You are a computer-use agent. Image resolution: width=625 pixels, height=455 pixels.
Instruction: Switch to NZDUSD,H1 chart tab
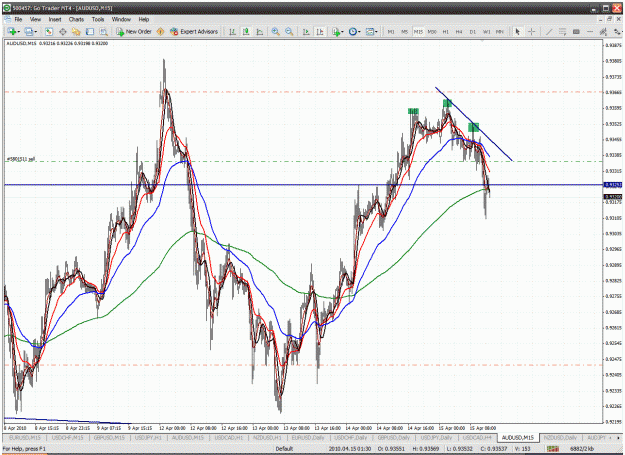pos(267,437)
